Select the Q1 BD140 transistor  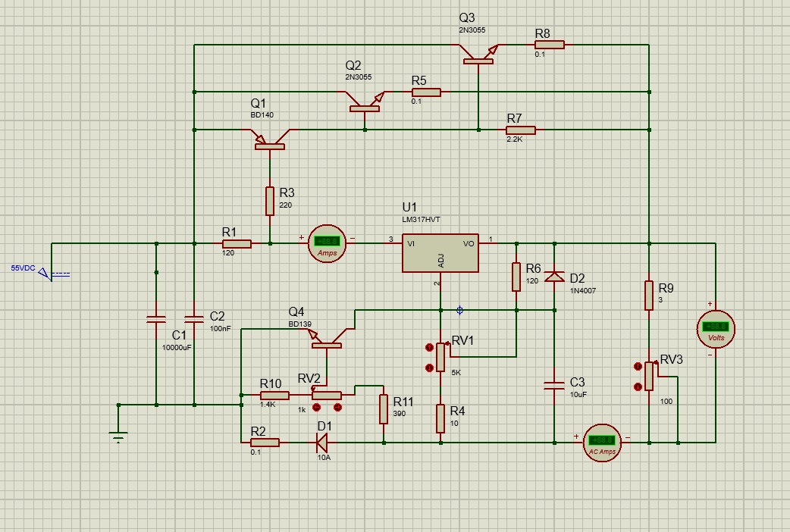click(269, 139)
